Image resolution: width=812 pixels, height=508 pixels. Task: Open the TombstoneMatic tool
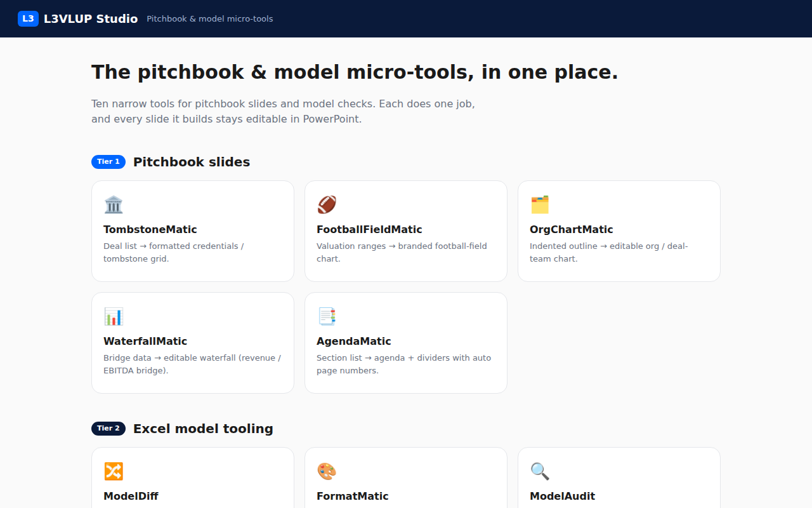[193, 231]
